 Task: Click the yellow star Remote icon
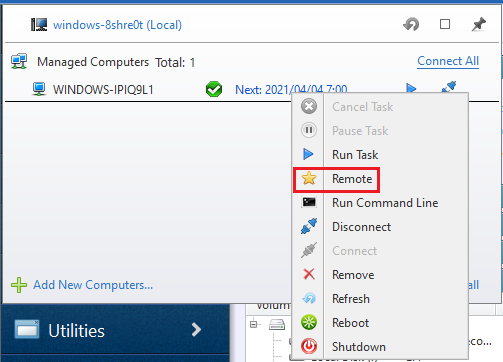(309, 178)
